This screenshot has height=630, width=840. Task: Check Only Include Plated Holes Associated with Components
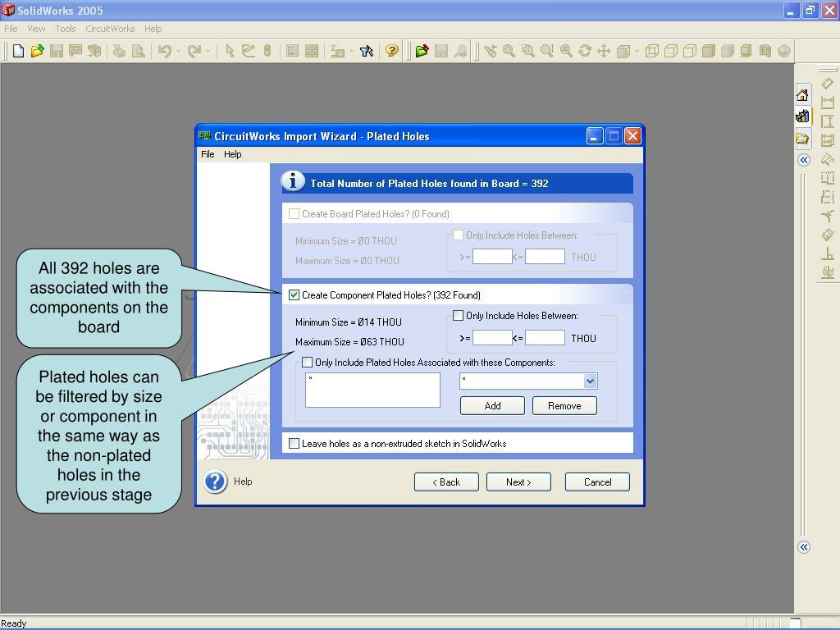point(307,362)
